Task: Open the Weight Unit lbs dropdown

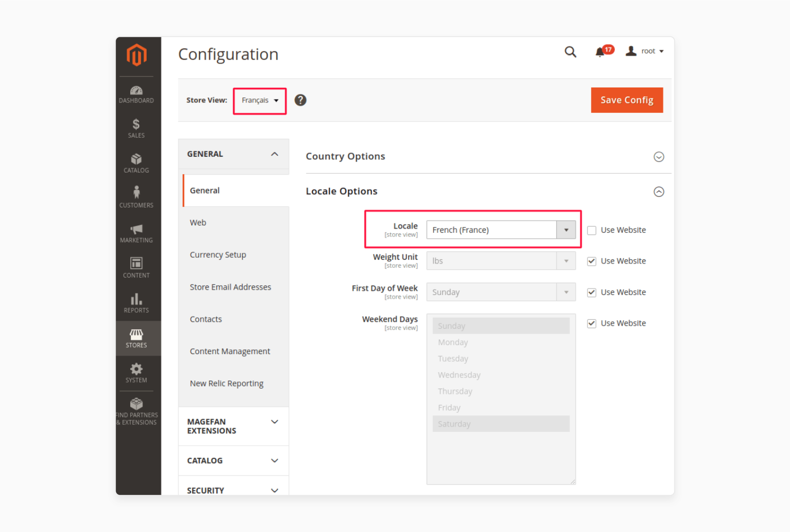Action: pos(501,261)
